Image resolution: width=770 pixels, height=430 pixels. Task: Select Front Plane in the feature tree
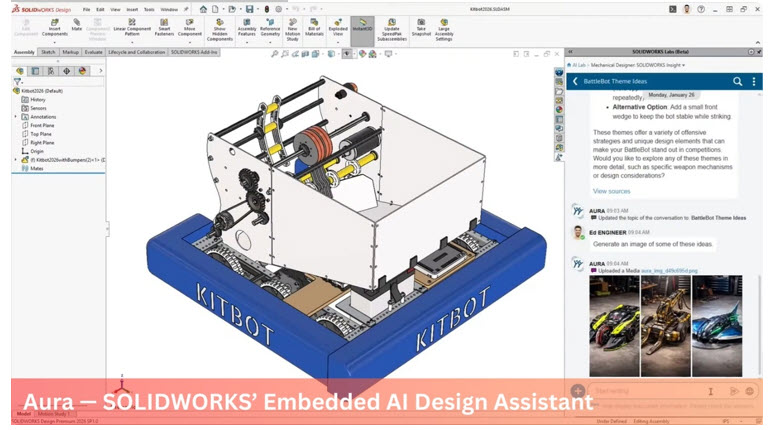click(x=42, y=126)
